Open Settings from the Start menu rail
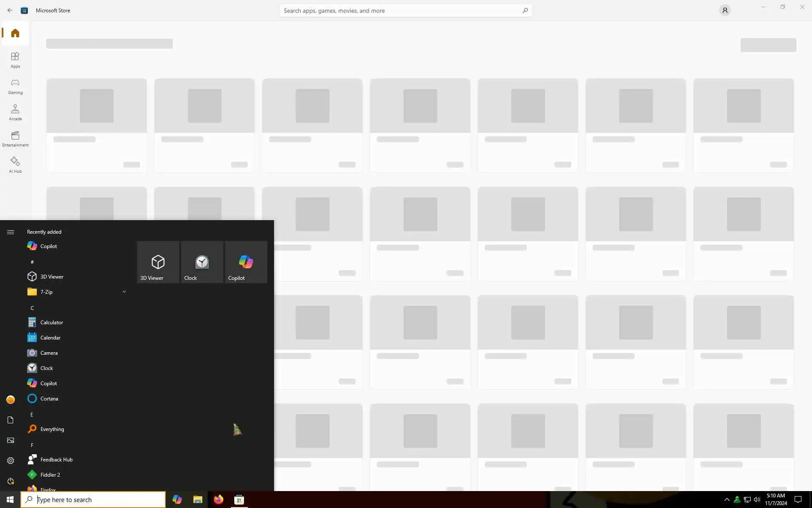The image size is (812, 508). [11, 461]
